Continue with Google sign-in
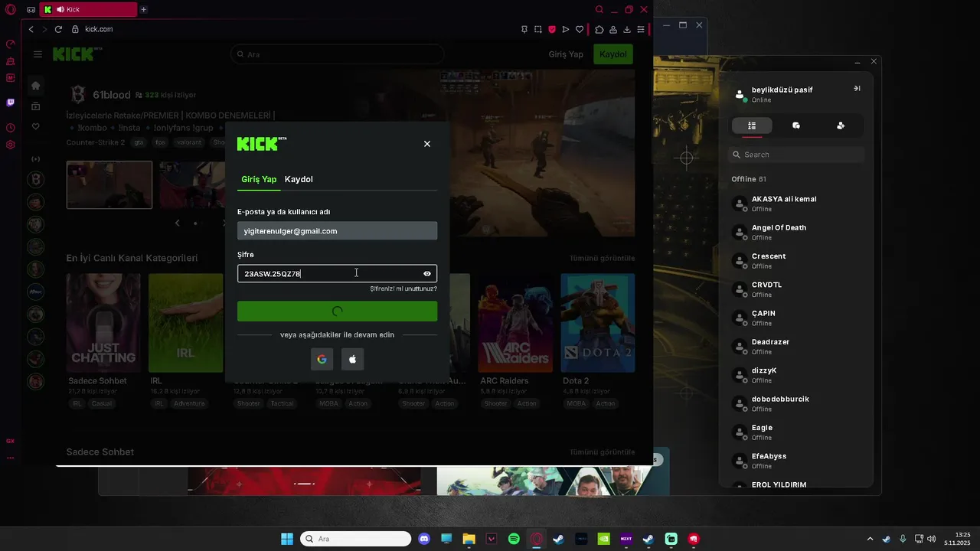Viewport: 980px width, 551px height. point(322,360)
